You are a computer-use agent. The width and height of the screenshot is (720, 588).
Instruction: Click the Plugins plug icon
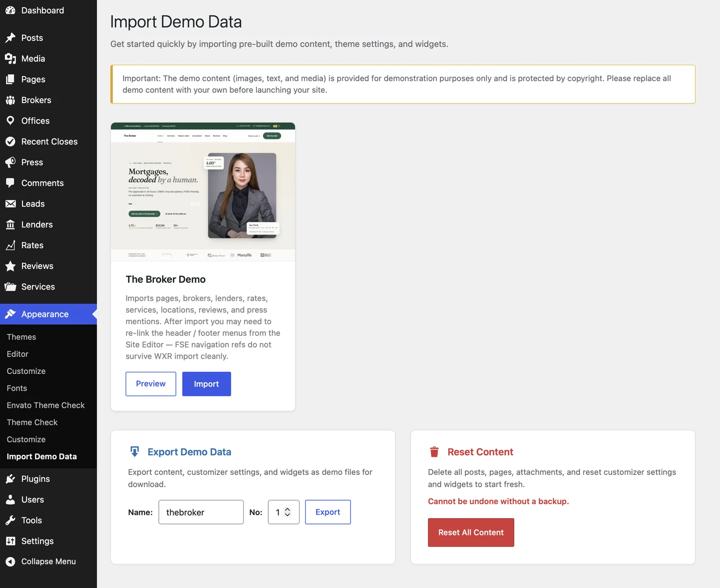click(x=10, y=479)
